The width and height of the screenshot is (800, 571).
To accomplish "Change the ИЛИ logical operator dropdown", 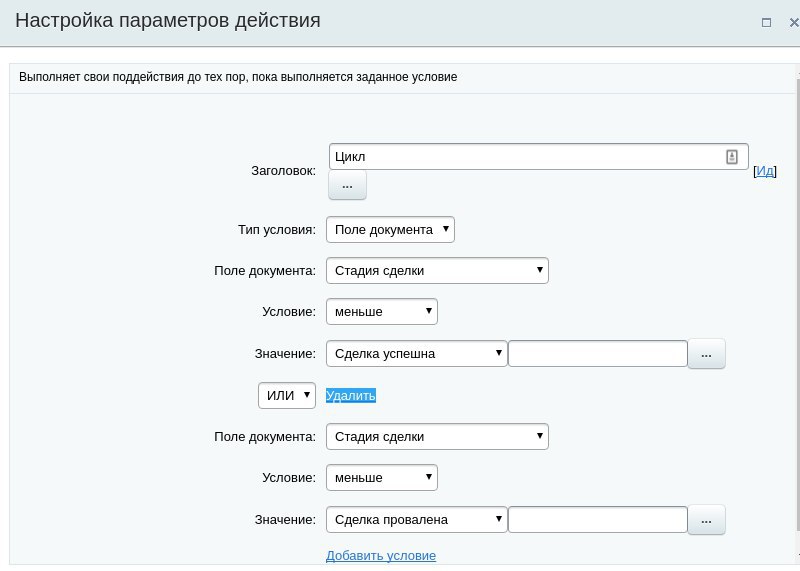I will 287,395.
